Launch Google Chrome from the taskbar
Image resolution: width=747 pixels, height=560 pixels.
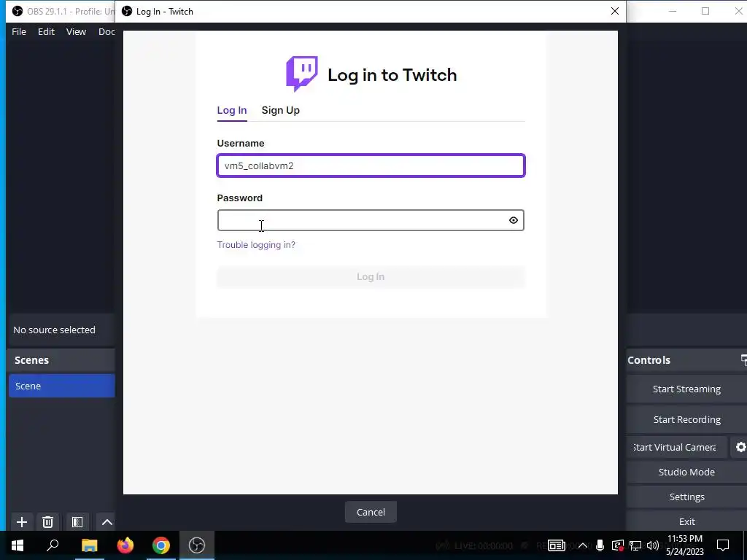161,545
